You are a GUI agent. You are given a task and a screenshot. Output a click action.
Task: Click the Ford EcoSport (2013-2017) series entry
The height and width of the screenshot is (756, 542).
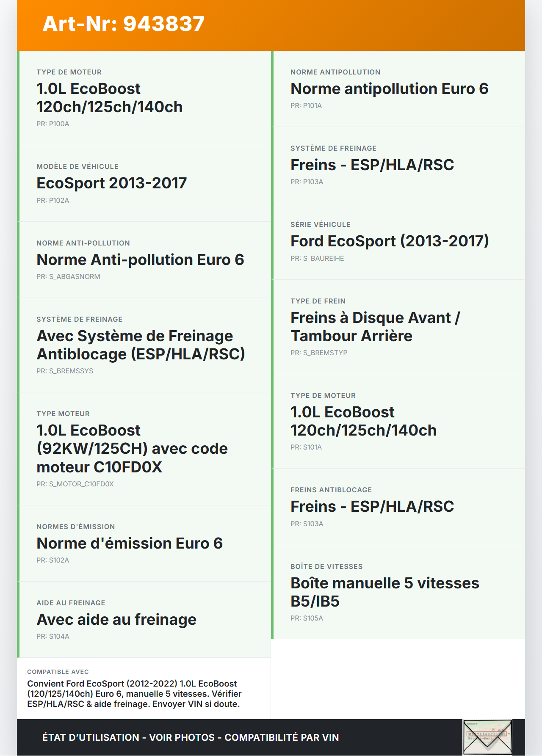(x=390, y=241)
